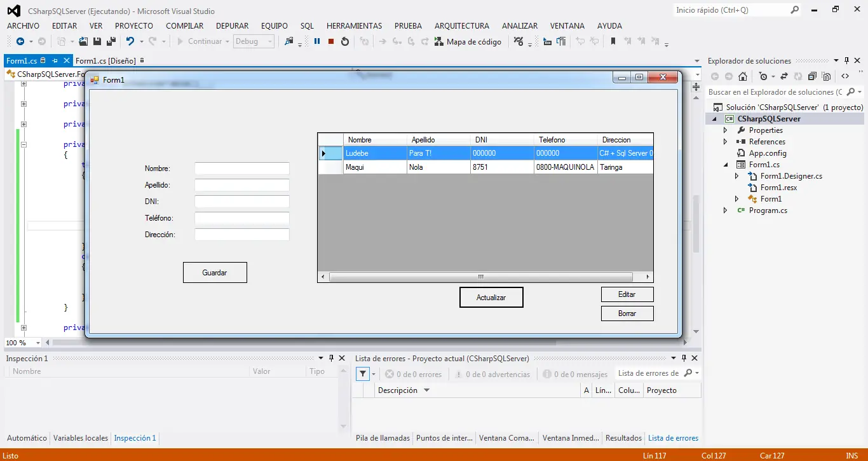Open Mapa de código
Screen dimensions: 868x461
(468, 41)
